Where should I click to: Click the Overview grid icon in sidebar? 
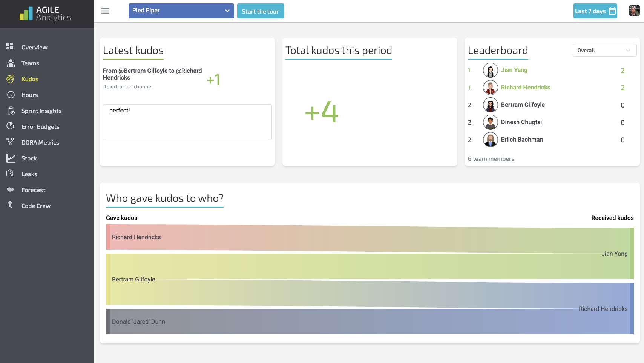click(x=10, y=46)
